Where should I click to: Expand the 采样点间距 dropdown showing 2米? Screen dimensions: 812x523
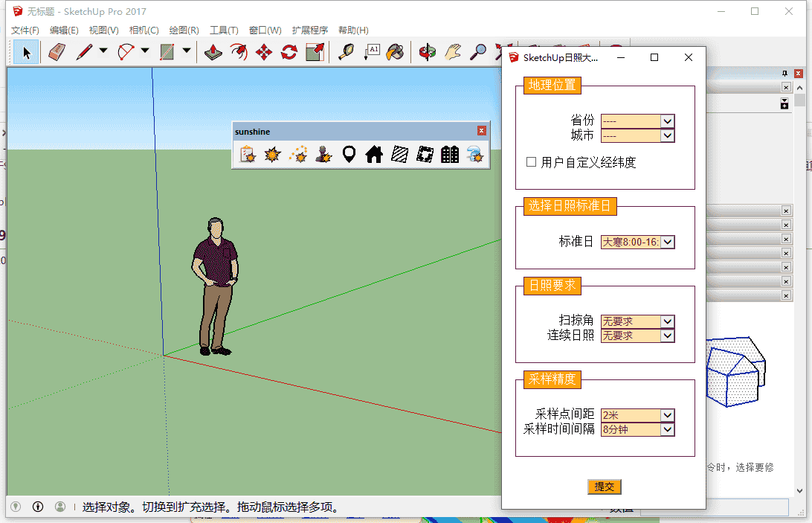coord(667,415)
